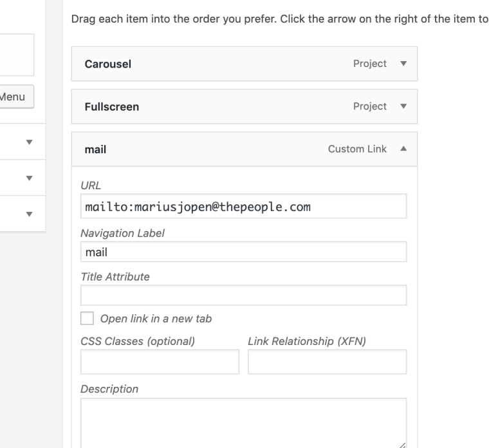Screen dimensions: 489x448
Task: Expand the bottom left sidebar accordion arrow
Action: pyautogui.click(x=29, y=214)
